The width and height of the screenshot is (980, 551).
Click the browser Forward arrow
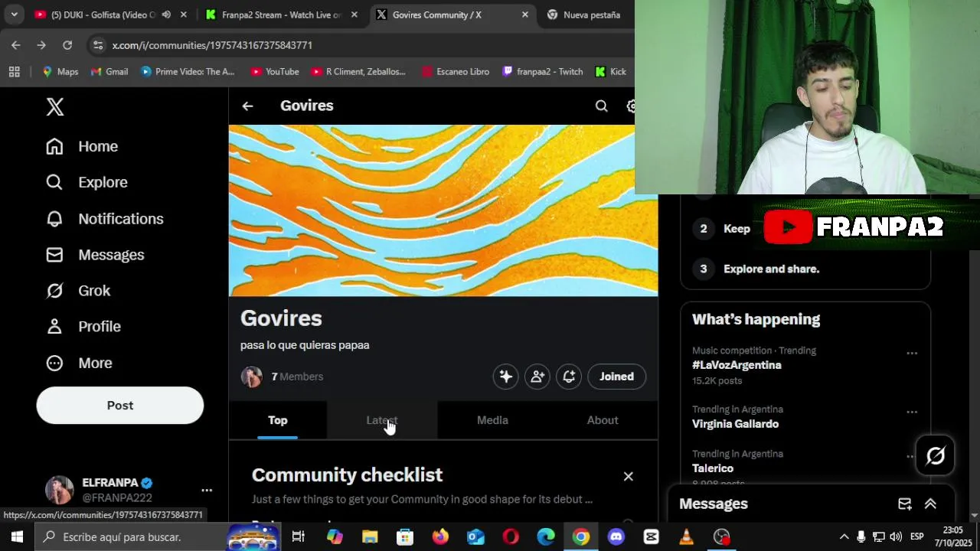coord(41,45)
